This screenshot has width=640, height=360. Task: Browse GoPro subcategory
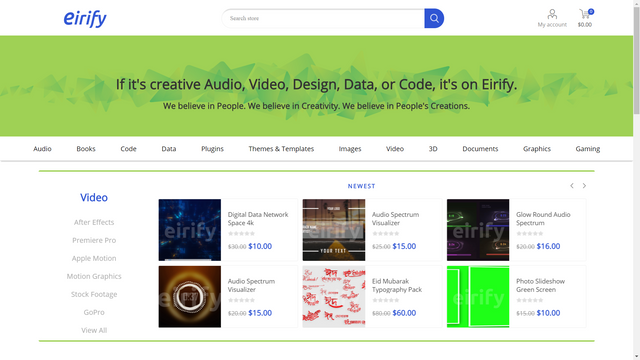click(x=94, y=312)
